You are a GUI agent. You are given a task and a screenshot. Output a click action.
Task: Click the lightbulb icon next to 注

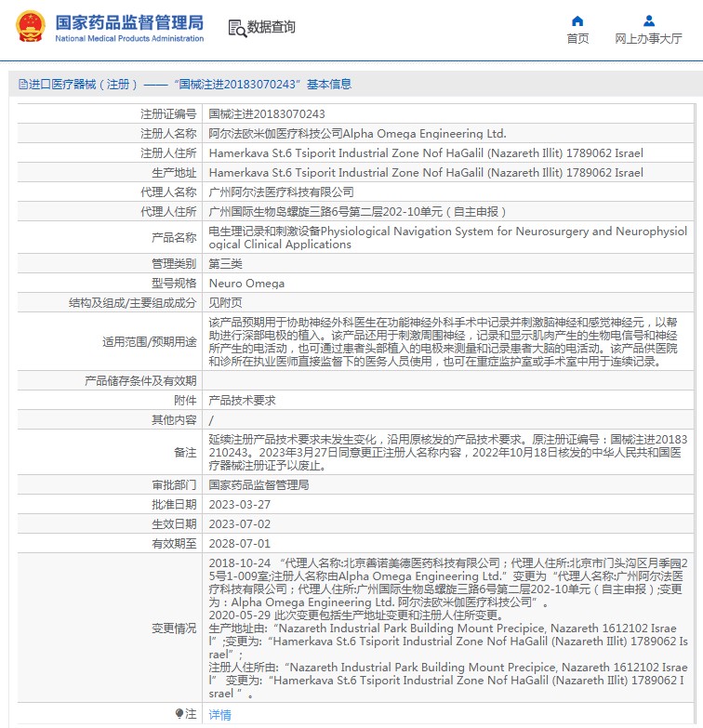[179, 713]
